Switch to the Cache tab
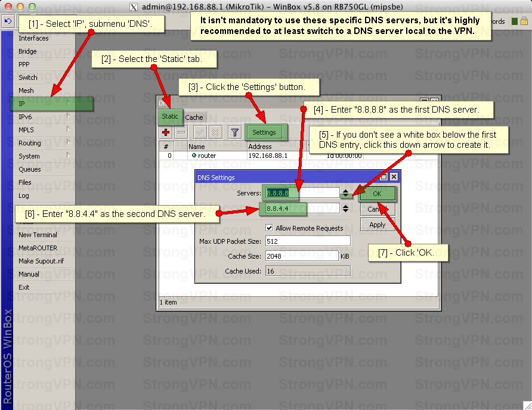 point(194,117)
